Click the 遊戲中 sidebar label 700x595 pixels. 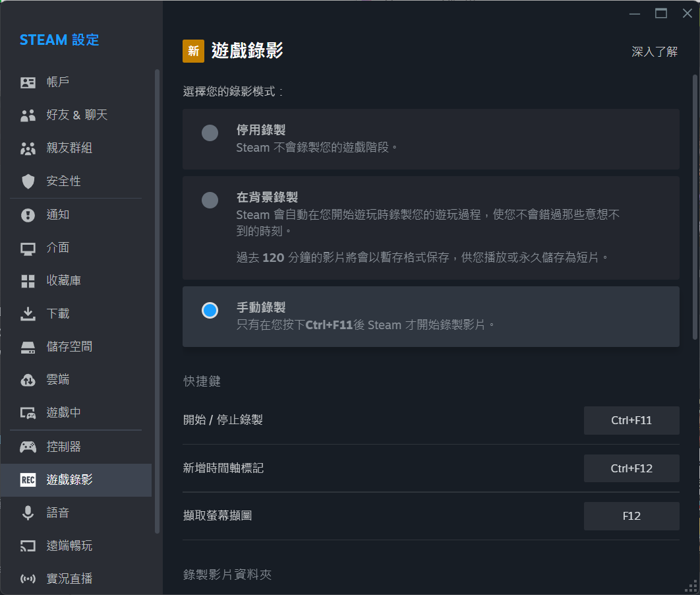pos(64,412)
